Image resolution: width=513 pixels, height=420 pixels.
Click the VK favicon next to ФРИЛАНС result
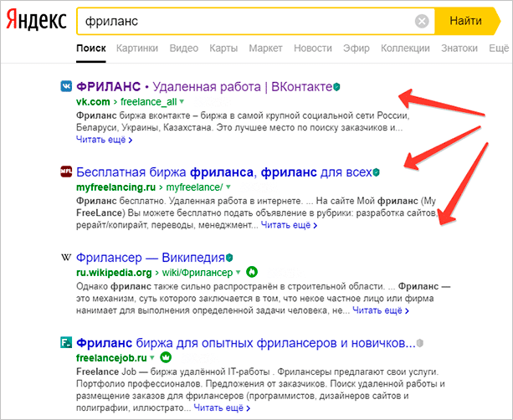click(x=66, y=86)
